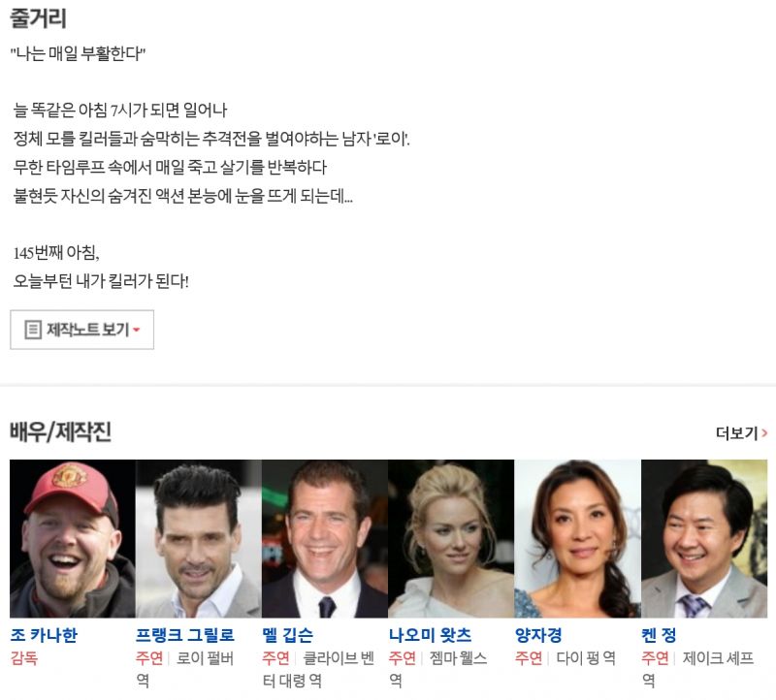The width and height of the screenshot is (776, 700).
Task: Expand the 제작노트 보기 dropdown button
Action: click(81, 330)
